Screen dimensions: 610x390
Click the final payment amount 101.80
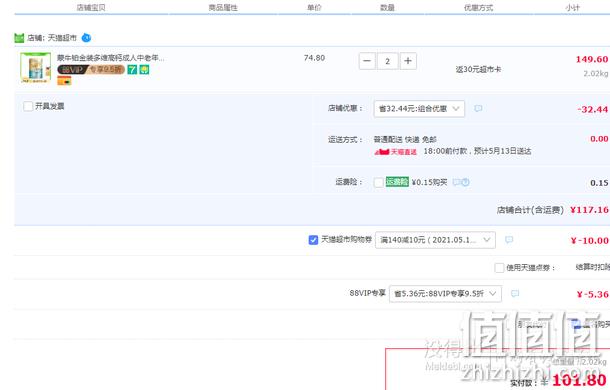pyautogui.click(x=579, y=380)
